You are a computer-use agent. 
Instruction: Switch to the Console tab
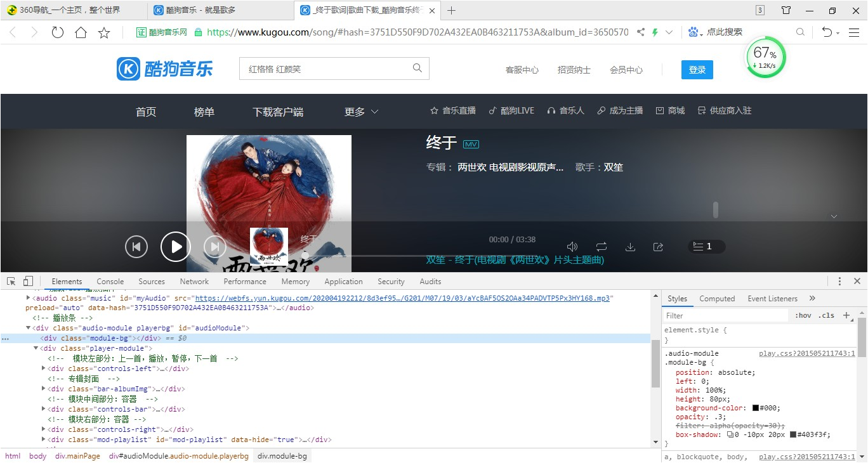[110, 282]
